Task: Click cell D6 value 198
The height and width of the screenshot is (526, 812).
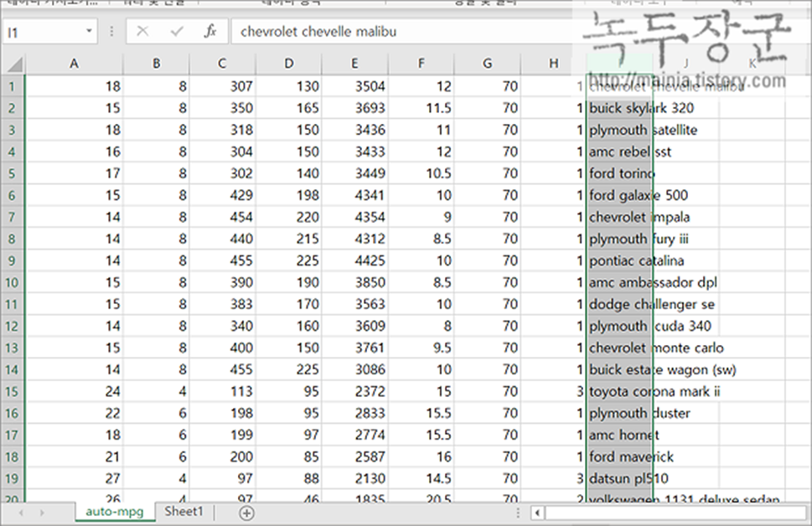Action: 288,194
